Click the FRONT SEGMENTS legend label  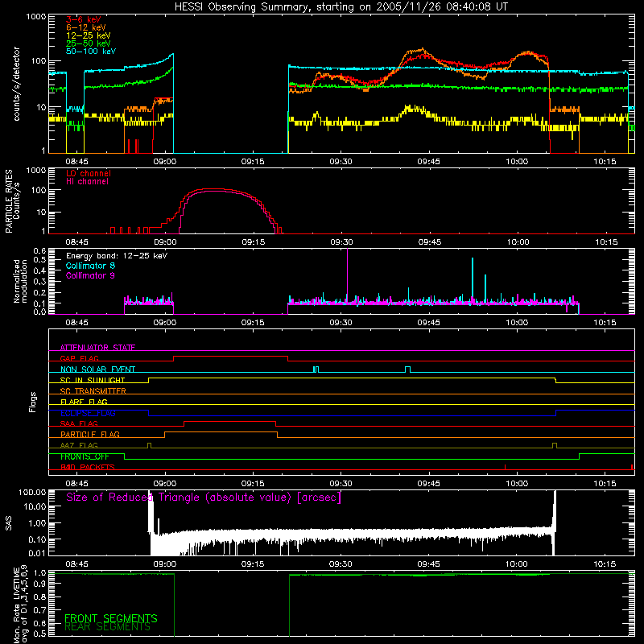[x=111, y=618]
